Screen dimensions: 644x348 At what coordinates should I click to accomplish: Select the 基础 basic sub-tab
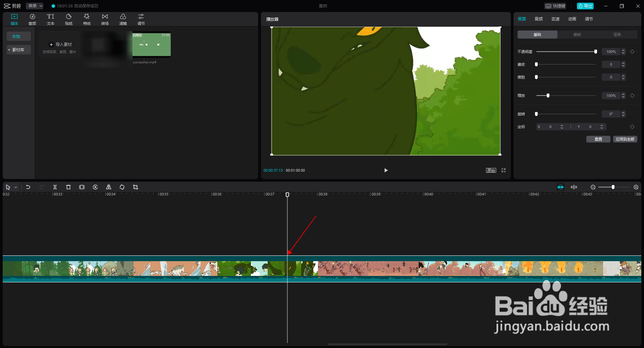tap(537, 35)
